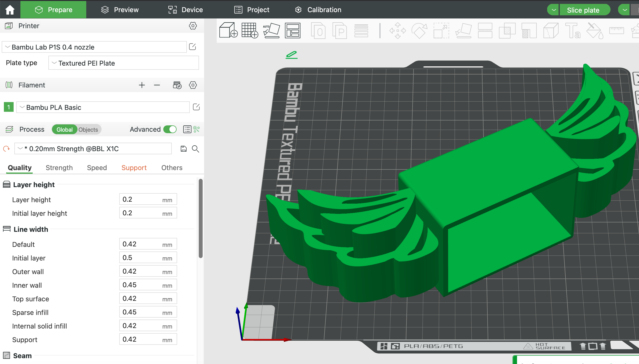Screen dimensions: 639x364
Task: Click the Default line width field
Action: tap(148, 244)
